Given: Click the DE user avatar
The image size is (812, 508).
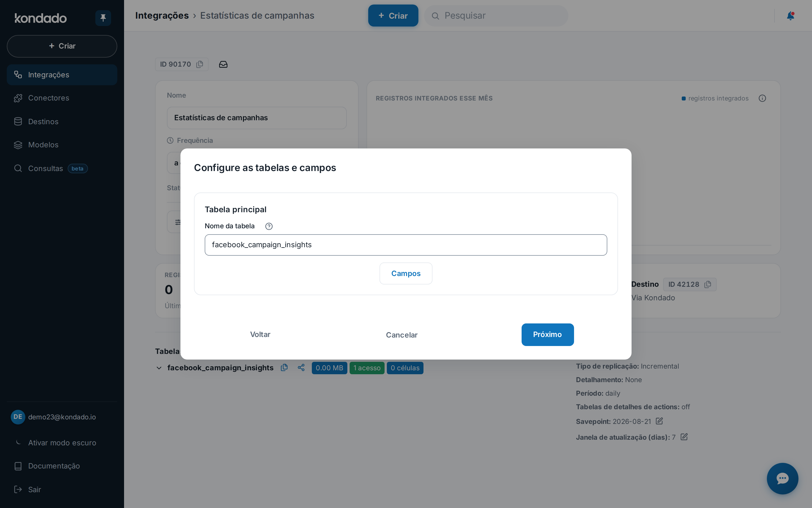Looking at the screenshot, I should coord(18,417).
